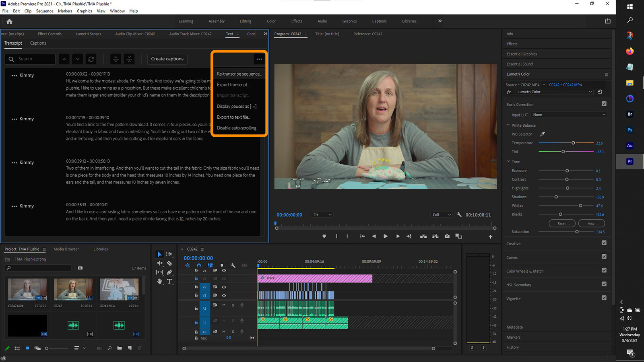Image resolution: width=644 pixels, height=362 pixels.
Task: Click the Temperature slider handle
Action: [573, 143]
